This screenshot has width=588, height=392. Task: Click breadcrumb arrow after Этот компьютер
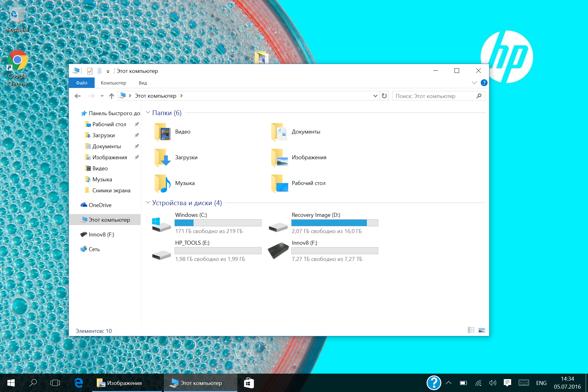[182, 96]
